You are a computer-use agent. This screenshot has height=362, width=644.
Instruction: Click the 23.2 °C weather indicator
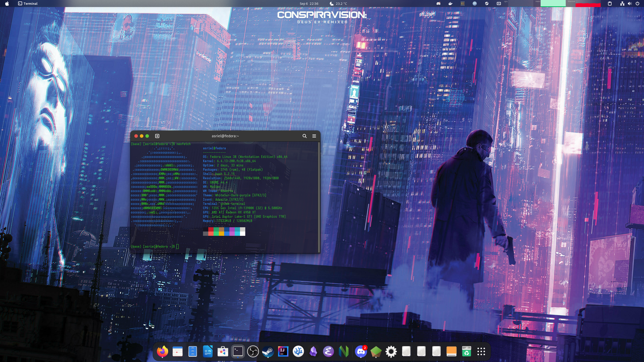coord(338,4)
